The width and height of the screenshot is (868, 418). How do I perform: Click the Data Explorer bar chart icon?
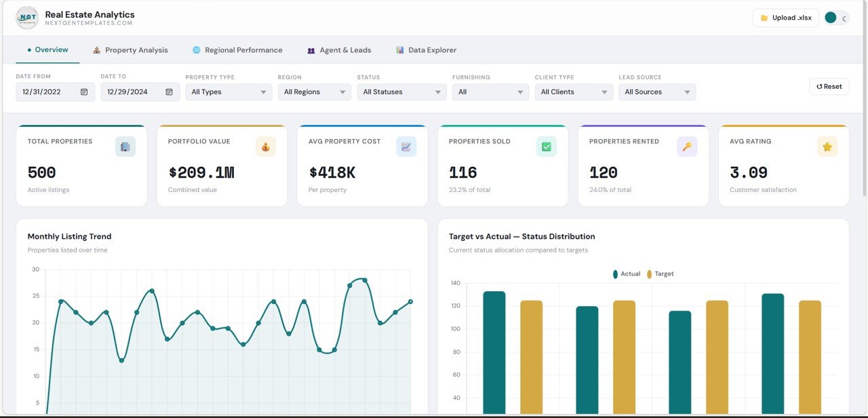click(x=399, y=49)
